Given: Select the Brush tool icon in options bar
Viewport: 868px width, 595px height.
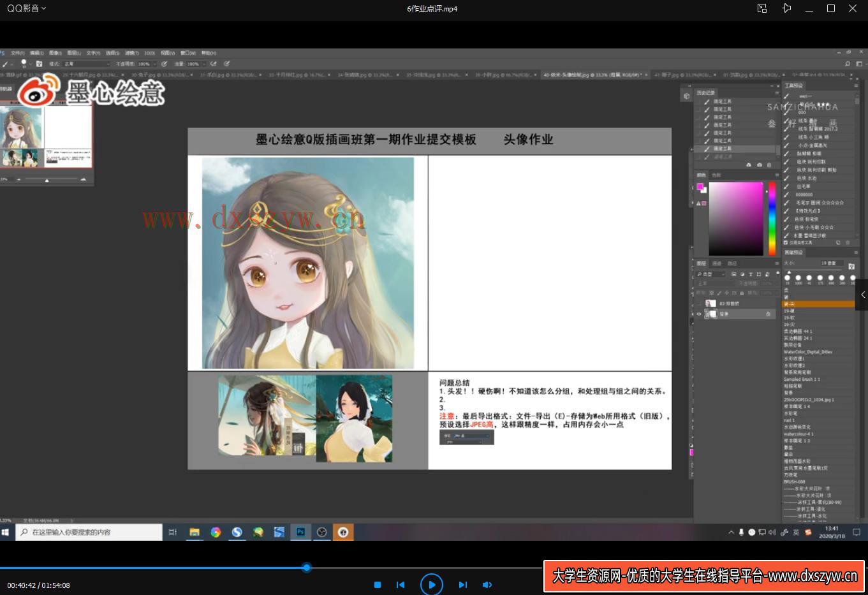Looking at the screenshot, I should tap(5, 64).
